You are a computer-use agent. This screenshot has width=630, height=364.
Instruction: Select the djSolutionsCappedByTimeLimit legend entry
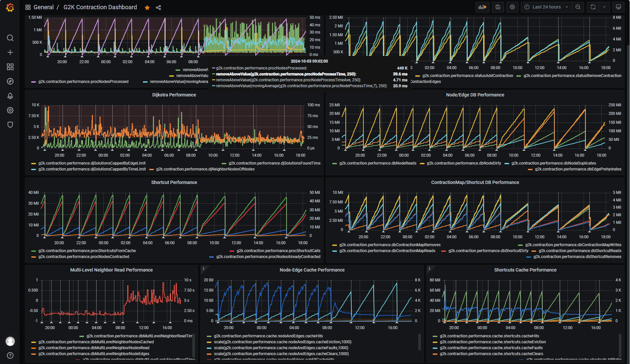tap(92, 169)
